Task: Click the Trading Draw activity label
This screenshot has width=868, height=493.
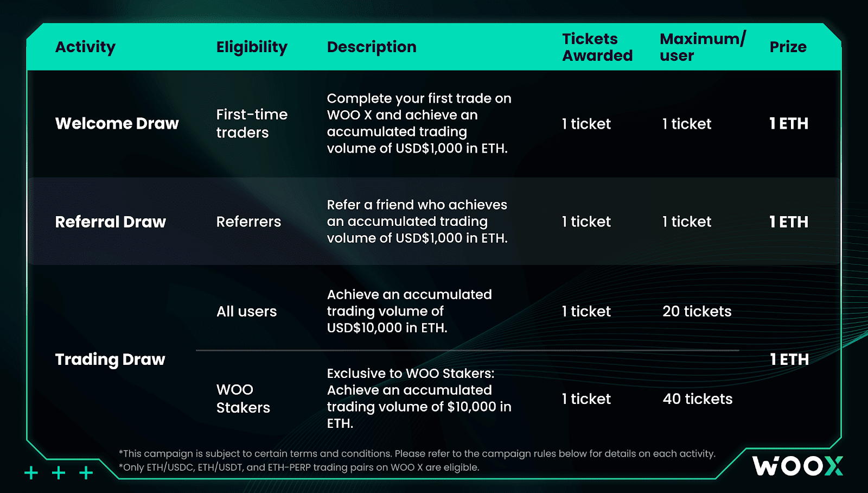Action: [110, 359]
